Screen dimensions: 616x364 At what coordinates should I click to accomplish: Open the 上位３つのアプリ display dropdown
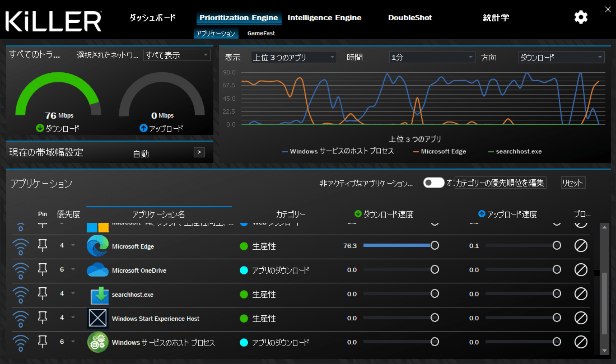(x=294, y=57)
